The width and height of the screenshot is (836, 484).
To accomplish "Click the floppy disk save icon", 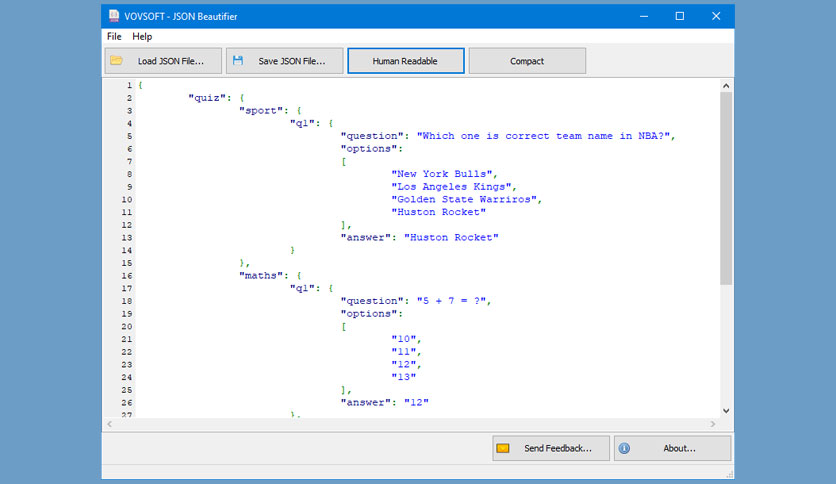I will (x=238, y=61).
